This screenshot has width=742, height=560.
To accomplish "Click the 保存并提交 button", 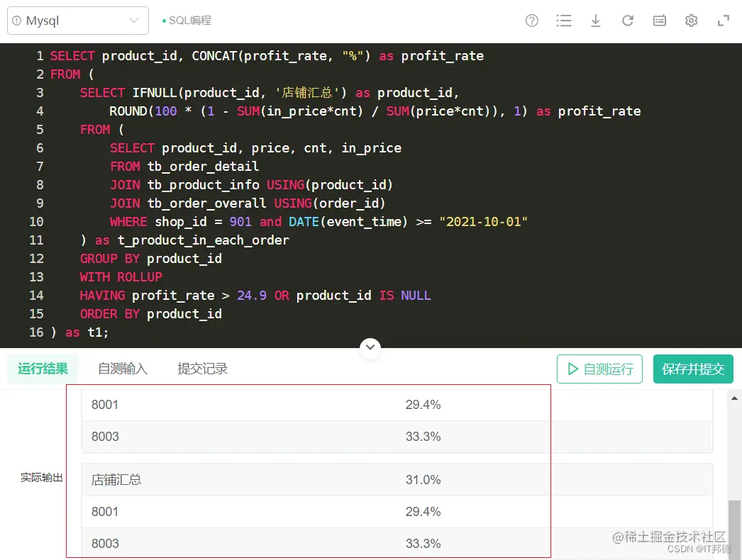I will 693,369.
